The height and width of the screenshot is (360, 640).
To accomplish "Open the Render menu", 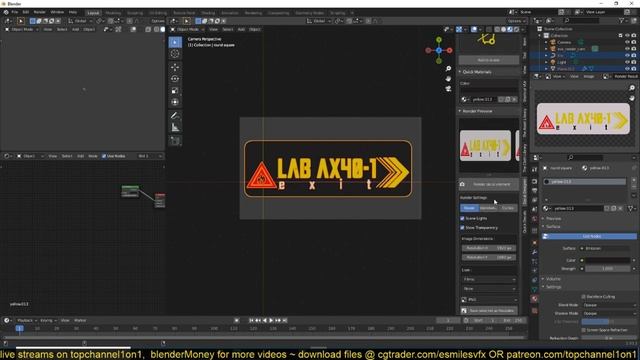I will 40,12.
